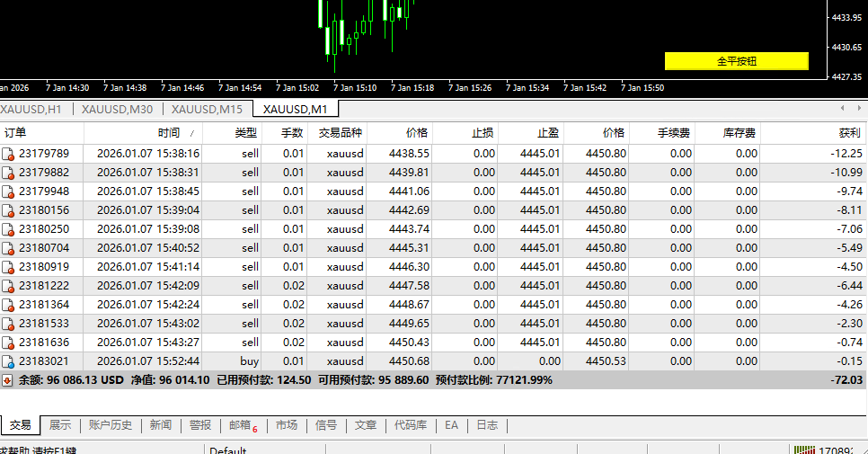Image resolution: width=868 pixels, height=454 pixels.
Task: Open the 信号 terminal tab
Action: [326, 424]
